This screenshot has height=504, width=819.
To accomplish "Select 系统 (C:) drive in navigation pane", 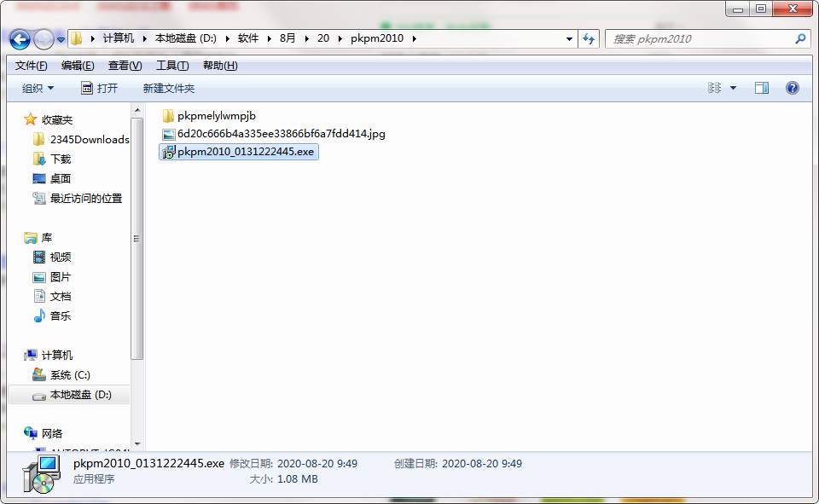I will coord(69,375).
